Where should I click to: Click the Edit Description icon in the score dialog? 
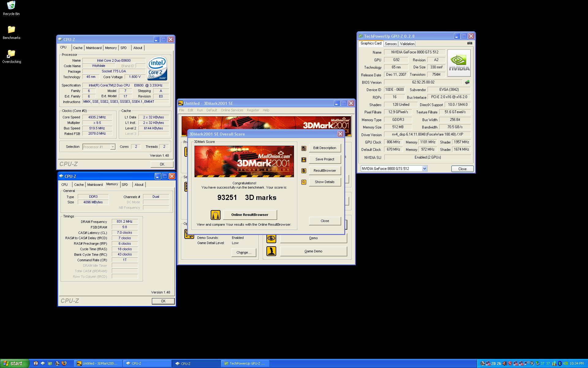pyautogui.click(x=304, y=148)
